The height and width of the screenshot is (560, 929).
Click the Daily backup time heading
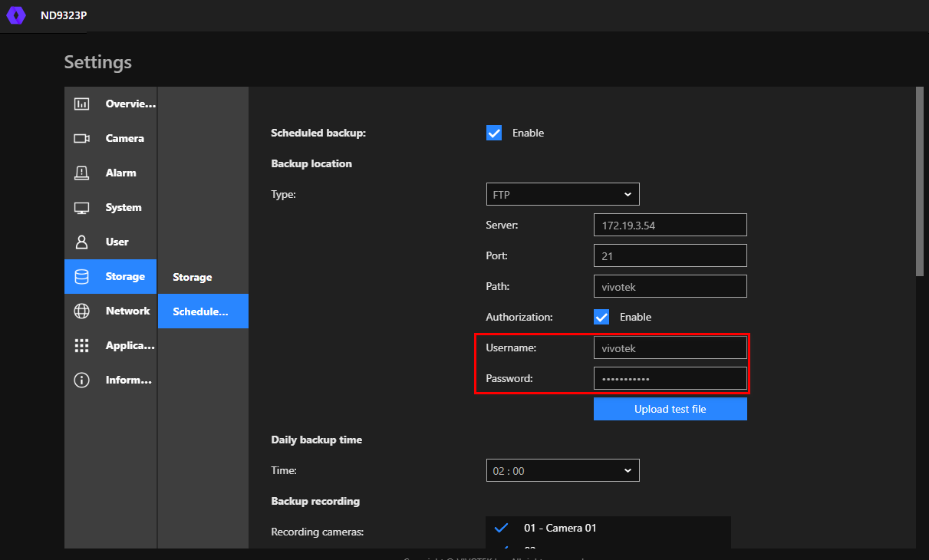tap(316, 440)
